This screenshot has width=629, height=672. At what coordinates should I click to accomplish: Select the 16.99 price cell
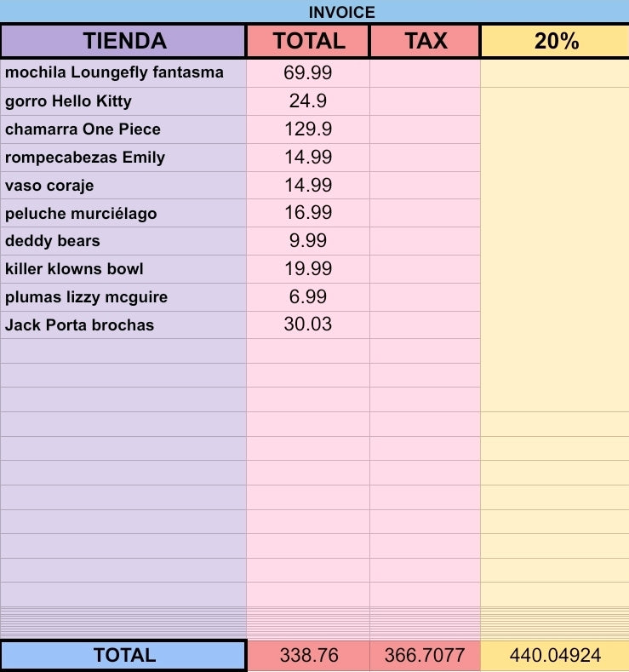coord(308,213)
